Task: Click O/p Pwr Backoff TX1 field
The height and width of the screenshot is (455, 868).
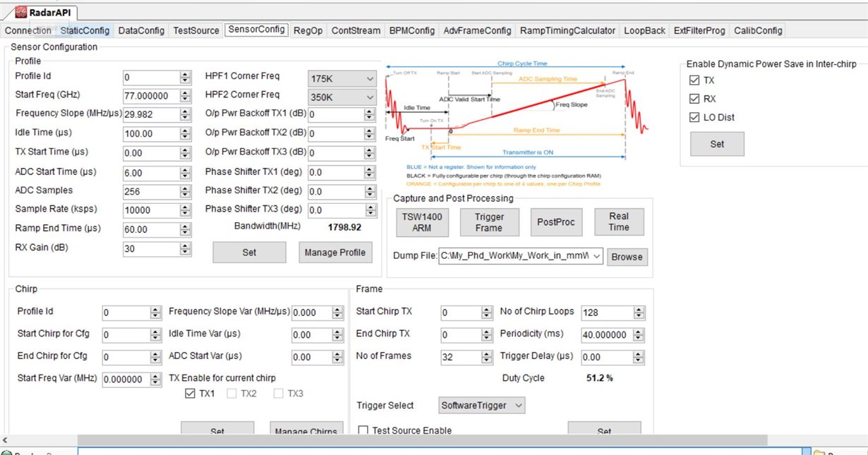Action: (x=336, y=114)
